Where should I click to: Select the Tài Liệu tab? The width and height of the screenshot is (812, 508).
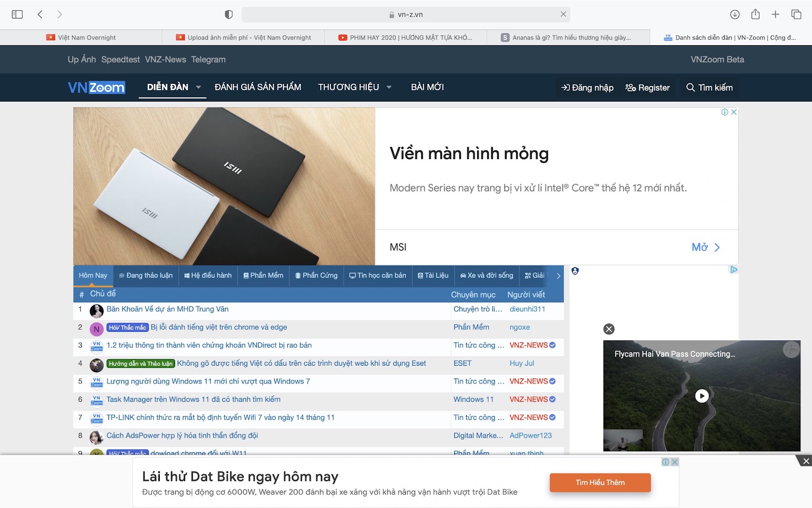[x=433, y=275]
